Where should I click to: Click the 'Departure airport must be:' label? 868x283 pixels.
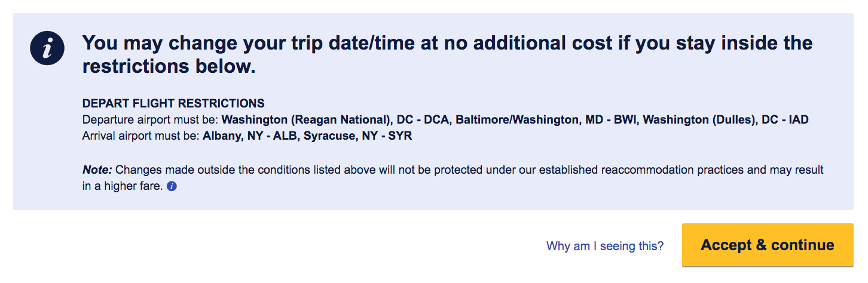click(151, 119)
